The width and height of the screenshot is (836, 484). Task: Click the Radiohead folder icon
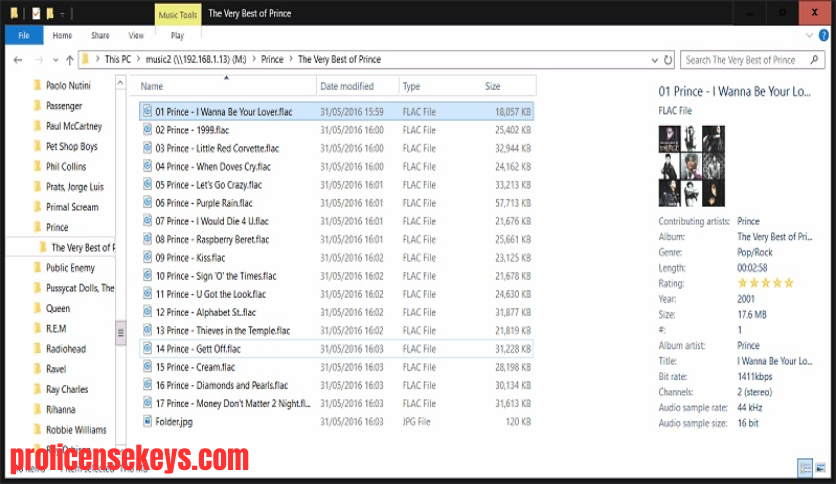click(x=37, y=349)
